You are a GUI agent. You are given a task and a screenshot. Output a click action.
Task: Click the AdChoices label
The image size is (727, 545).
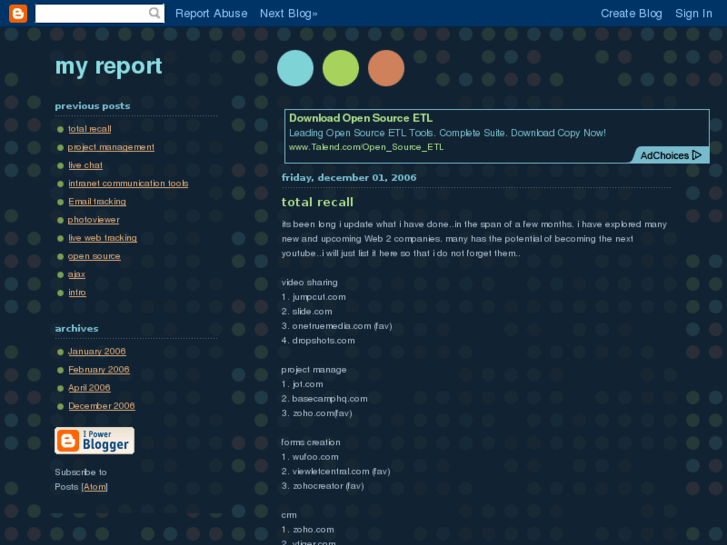point(664,155)
